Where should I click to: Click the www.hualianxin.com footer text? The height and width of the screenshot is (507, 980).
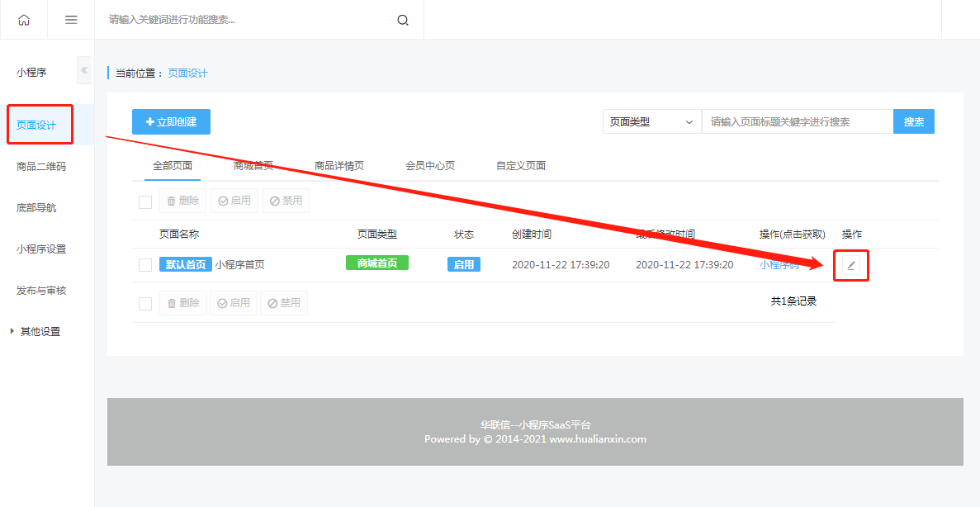598,438
